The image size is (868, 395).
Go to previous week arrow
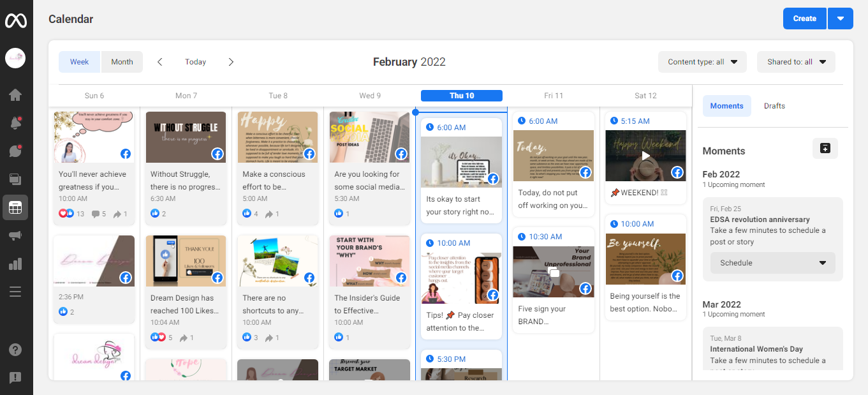(160, 62)
